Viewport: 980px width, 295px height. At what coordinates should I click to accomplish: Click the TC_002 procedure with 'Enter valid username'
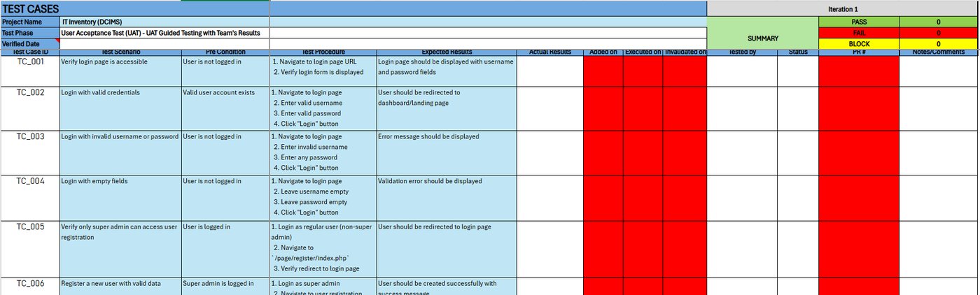pyautogui.click(x=323, y=108)
